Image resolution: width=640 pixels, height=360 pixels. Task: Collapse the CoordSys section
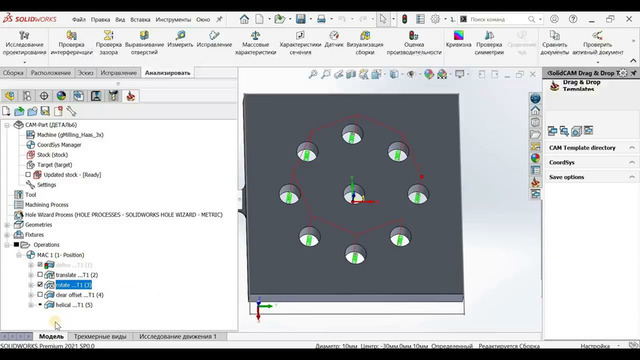(632, 162)
